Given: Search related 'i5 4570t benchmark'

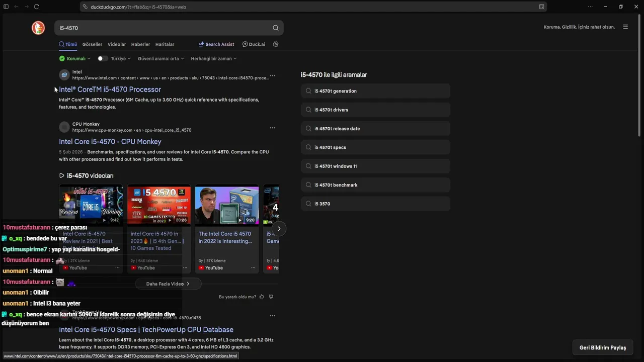Looking at the screenshot, I should 375,185.
